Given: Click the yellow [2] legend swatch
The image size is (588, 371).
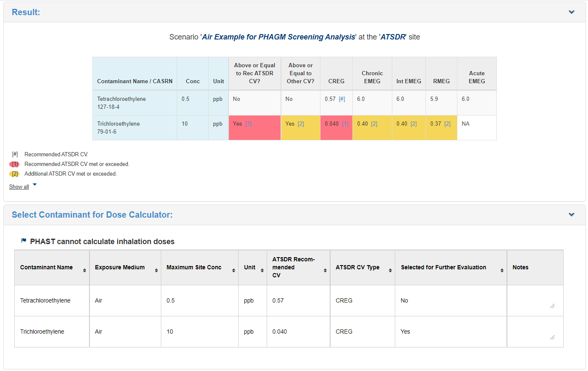Looking at the screenshot, I should (x=14, y=174).
